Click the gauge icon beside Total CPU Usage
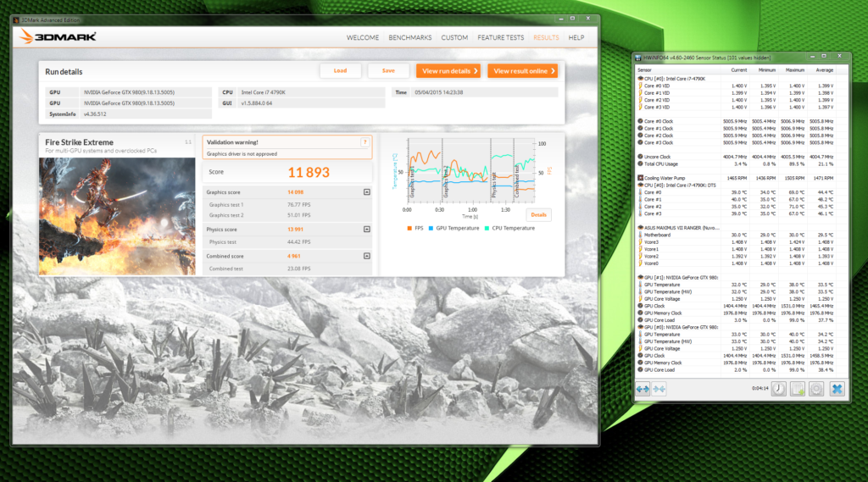Viewport: 868px width, 482px height. [x=641, y=163]
